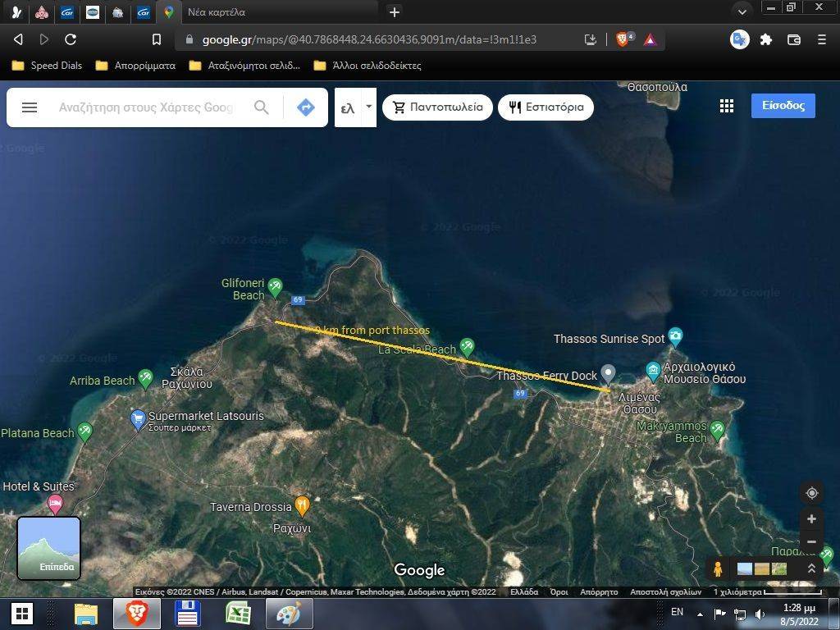This screenshot has width=840, height=630.
Task: Click the show your location button
Action: pyautogui.click(x=811, y=493)
